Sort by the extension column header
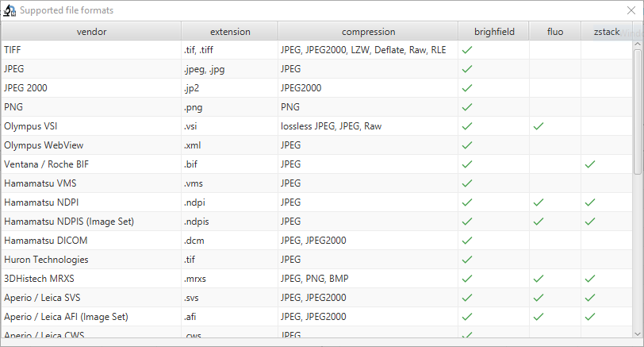This screenshot has height=347, width=644. click(x=230, y=32)
